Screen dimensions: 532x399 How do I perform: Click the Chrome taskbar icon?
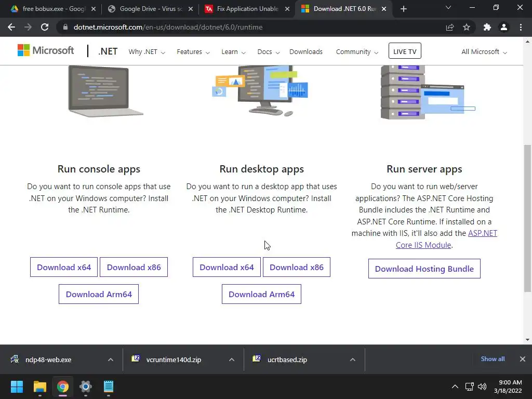coord(63,387)
